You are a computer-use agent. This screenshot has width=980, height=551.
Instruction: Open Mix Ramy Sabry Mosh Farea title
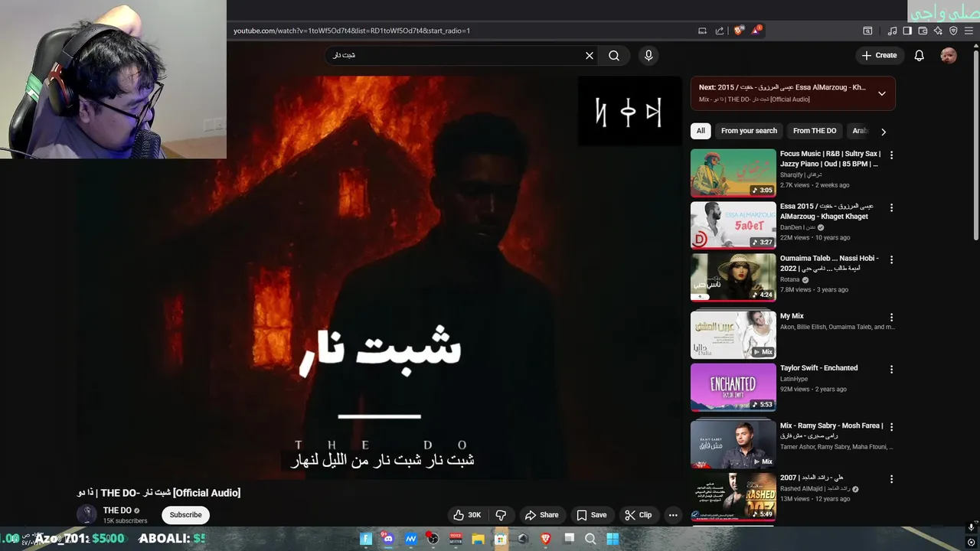pyautogui.click(x=831, y=431)
